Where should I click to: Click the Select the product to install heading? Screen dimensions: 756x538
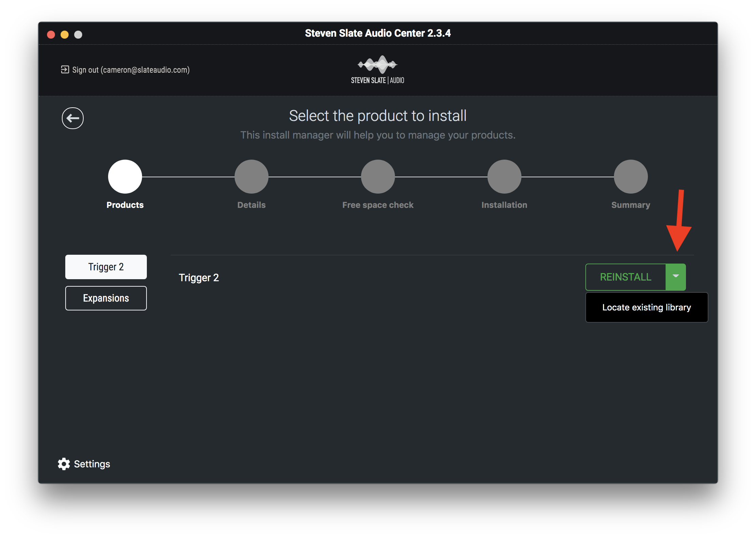(x=378, y=116)
